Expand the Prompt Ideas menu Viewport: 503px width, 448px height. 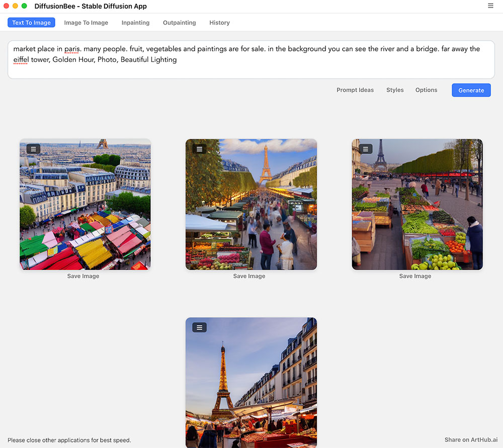click(355, 90)
